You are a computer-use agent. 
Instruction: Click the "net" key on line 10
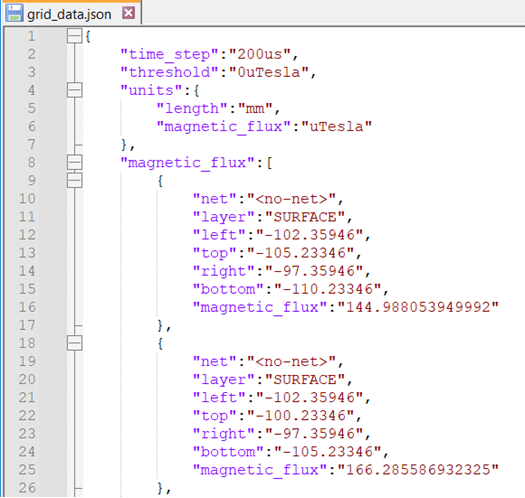click(x=215, y=199)
